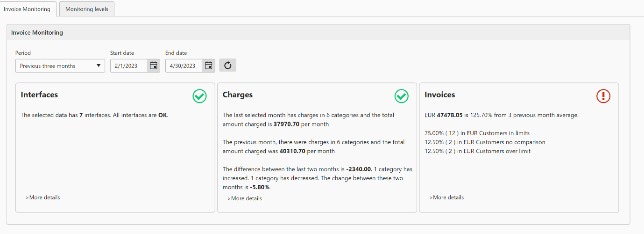Open the End date calendar picker
The width and height of the screenshot is (644, 234).
[x=209, y=66]
